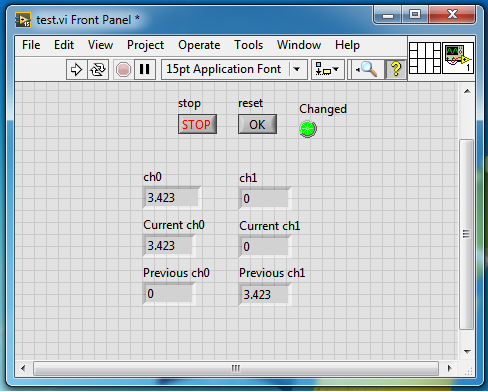Viewport: 488px width, 392px height.
Task: Click the reset OK button
Action: click(x=257, y=124)
